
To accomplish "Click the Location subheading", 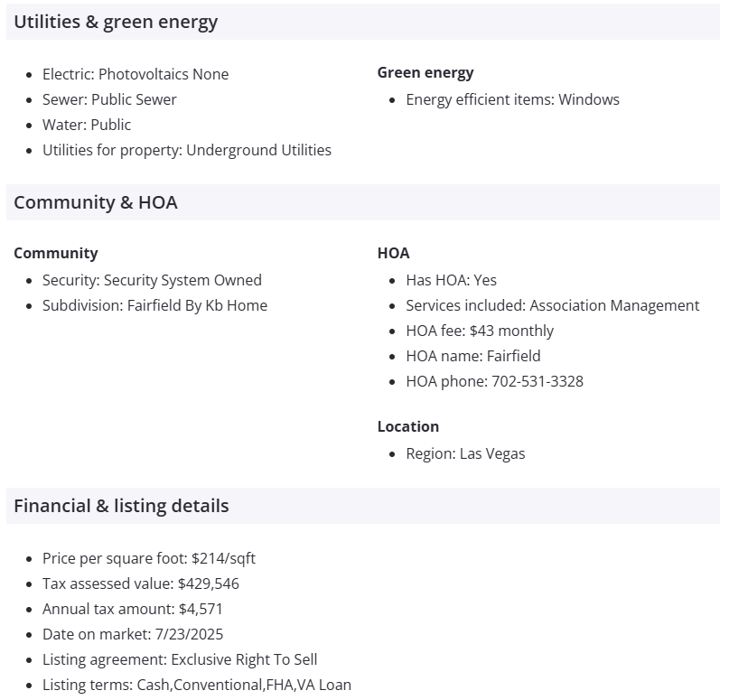I will (x=408, y=426).
